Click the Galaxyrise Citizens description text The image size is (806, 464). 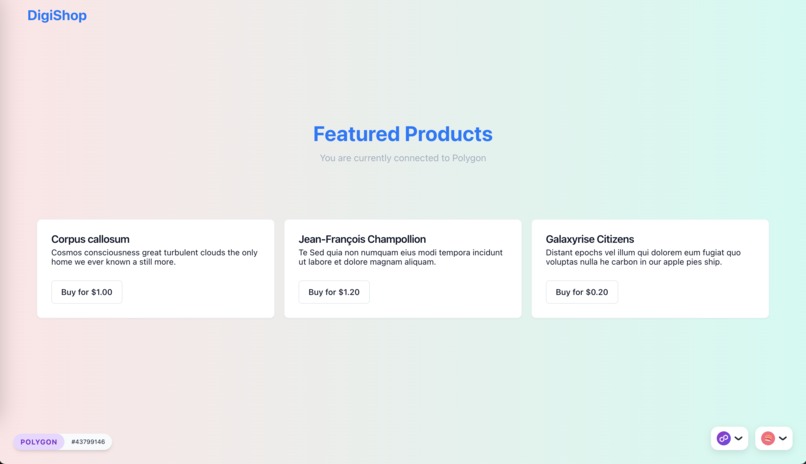pos(643,257)
